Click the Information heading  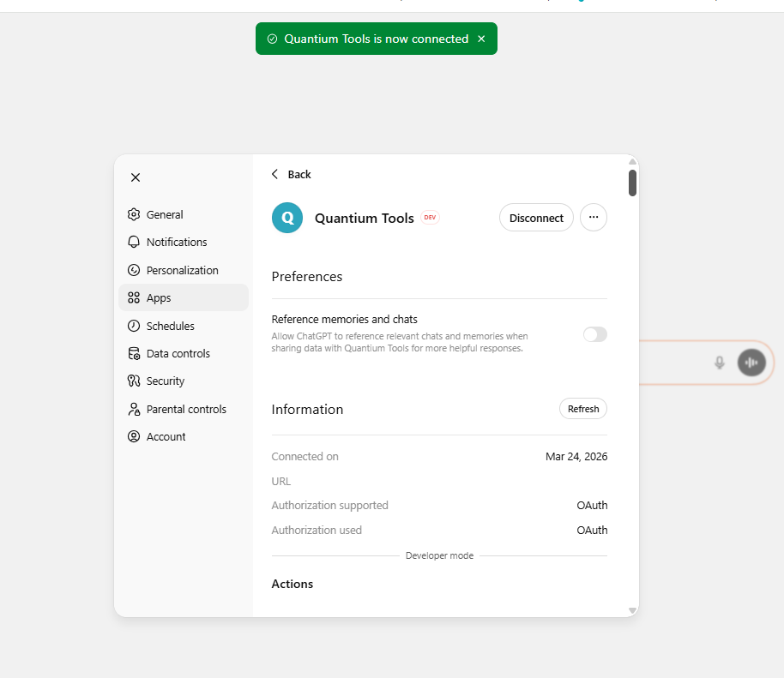coord(307,409)
